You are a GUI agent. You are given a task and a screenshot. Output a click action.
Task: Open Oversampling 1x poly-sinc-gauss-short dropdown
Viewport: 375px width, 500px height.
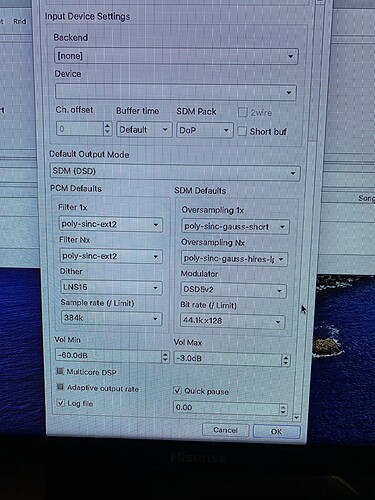(x=235, y=227)
